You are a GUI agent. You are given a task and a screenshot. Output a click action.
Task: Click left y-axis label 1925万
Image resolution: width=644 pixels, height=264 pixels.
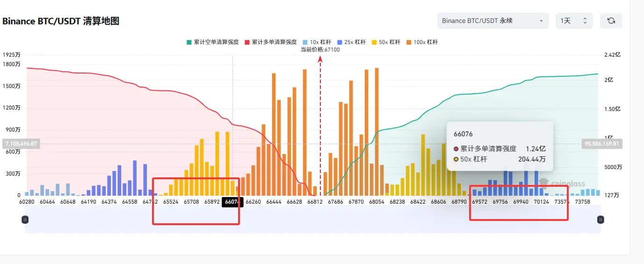11,55
